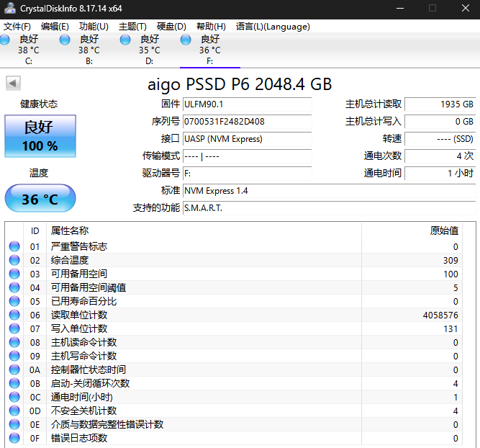Click the 通电次数 value 4 次

click(x=440, y=156)
